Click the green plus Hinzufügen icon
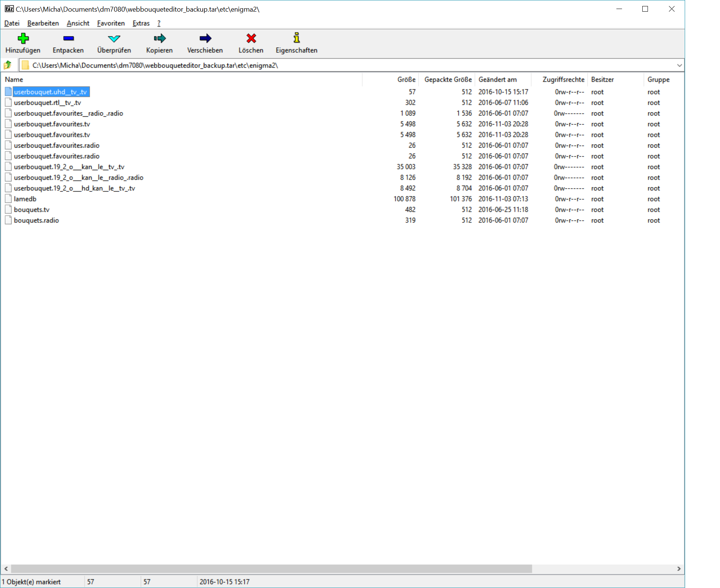720x588 pixels. point(23,38)
